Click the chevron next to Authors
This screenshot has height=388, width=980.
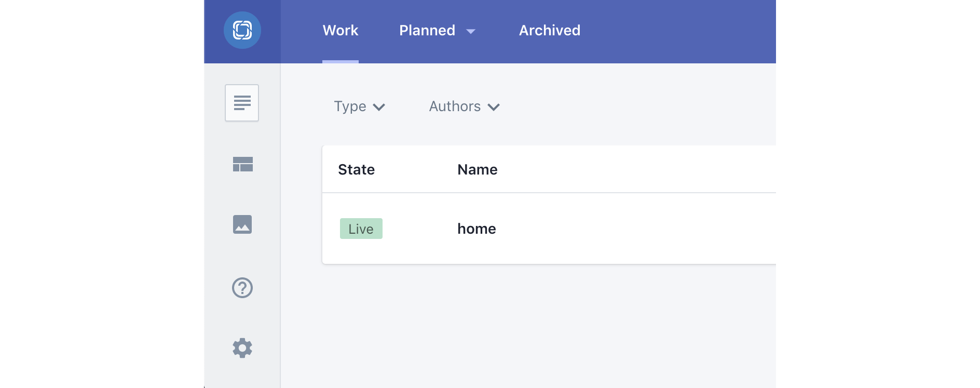coord(494,107)
